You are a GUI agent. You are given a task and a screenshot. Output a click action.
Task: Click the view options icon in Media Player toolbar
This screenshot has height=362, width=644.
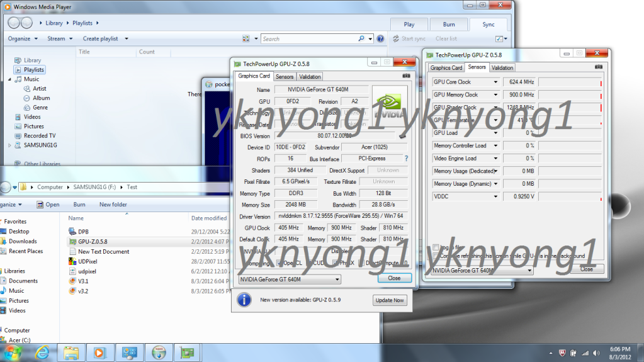pyautogui.click(x=246, y=38)
